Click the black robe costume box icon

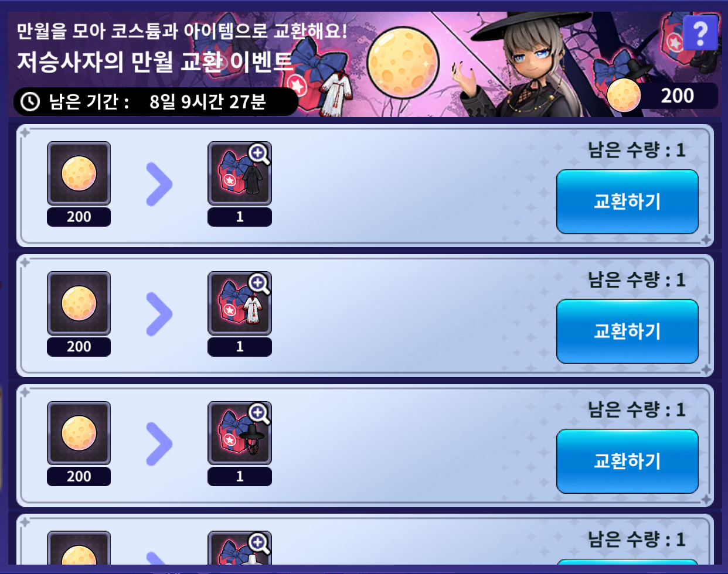tap(240, 173)
